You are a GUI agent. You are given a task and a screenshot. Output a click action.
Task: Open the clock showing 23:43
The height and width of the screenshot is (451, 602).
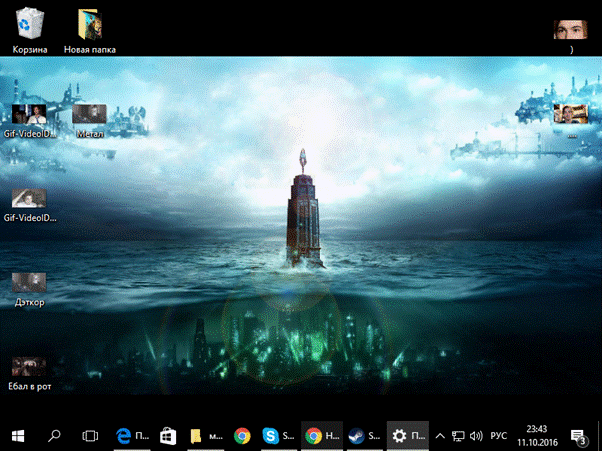(538, 436)
